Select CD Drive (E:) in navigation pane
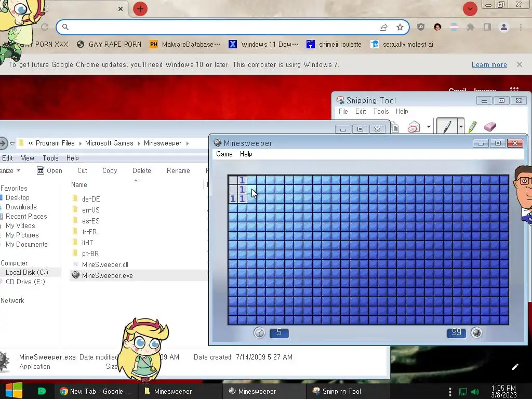This screenshot has height=399, width=532. [x=25, y=282]
